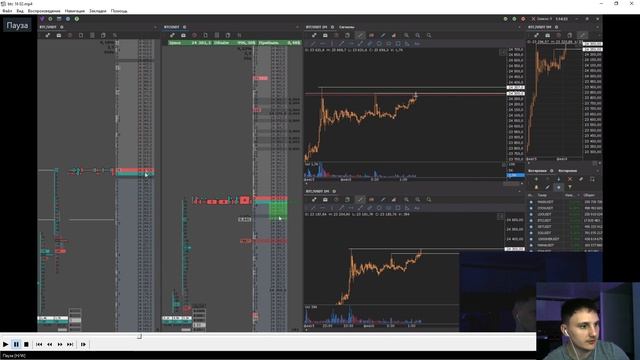Toggle the highlighted drawing mode in the lower chart toolbar

pyautogui.click(x=360, y=200)
